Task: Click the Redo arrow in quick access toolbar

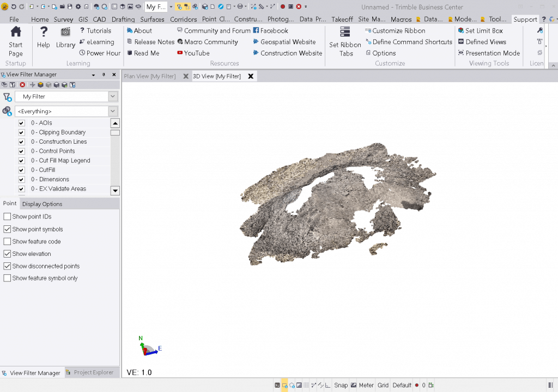Action: click(22, 7)
